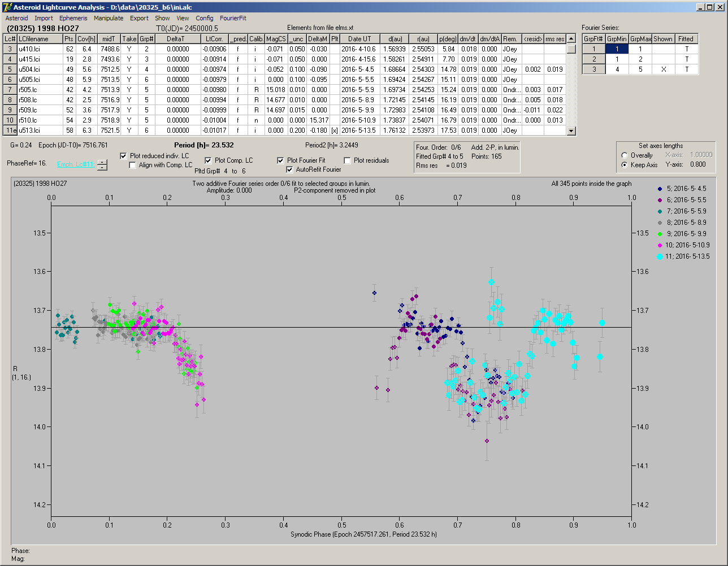Click legend entry 10; 2016-5-10.9

[688, 245]
